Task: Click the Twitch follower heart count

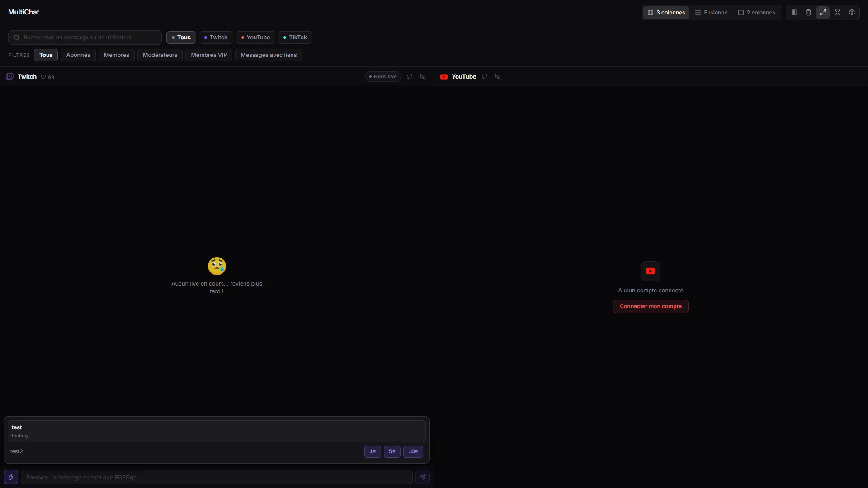Action: coord(47,77)
